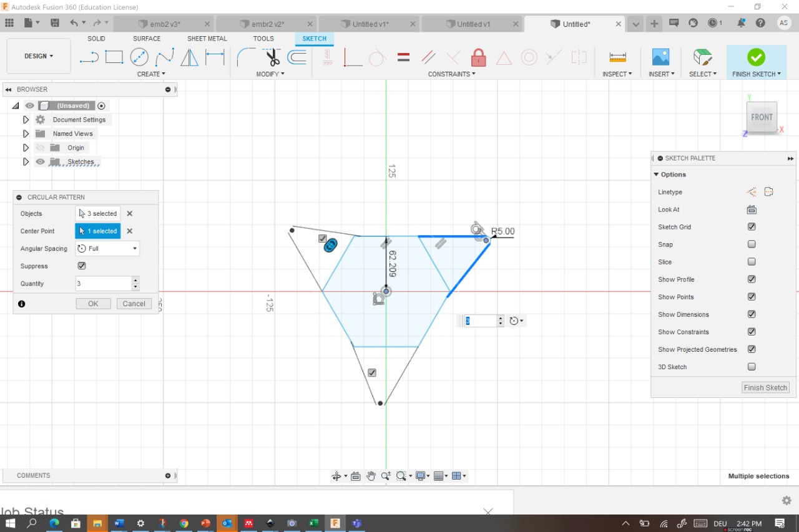Select the Line sketch tool
Screen dimensions: 799x532
(x=89, y=58)
